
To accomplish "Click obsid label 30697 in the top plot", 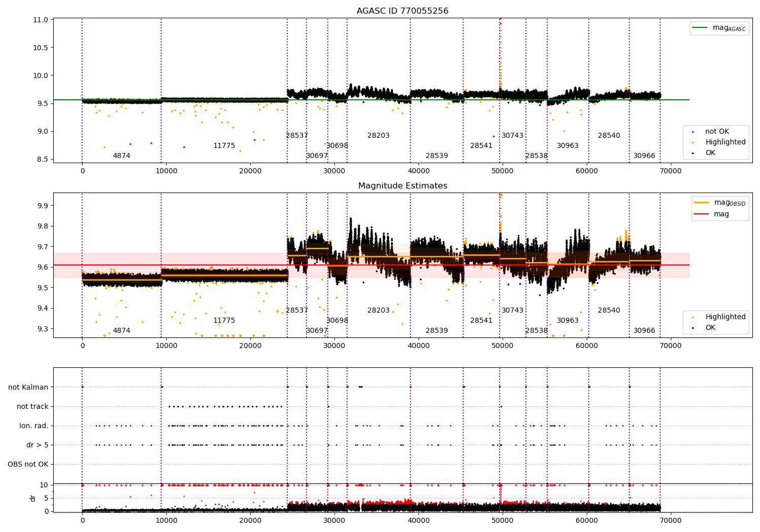I will 317,156.
